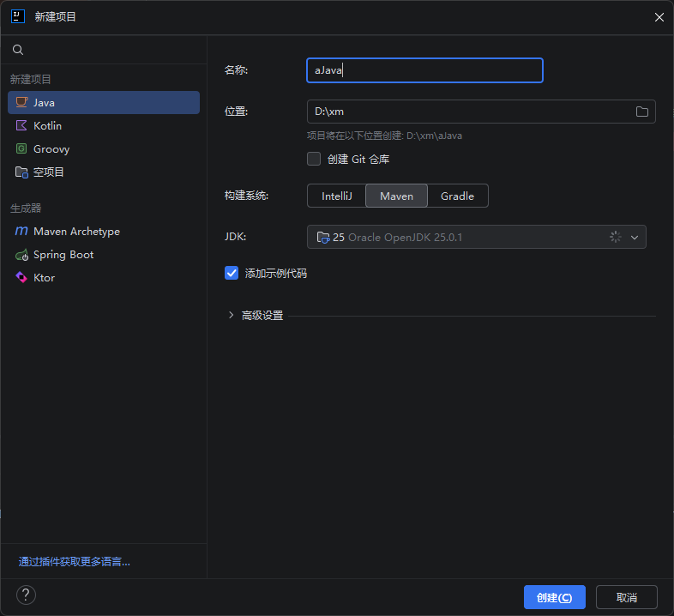Click the project path hint D:\xm\aJava
Image resolution: width=674 pixels, height=616 pixels.
pyautogui.click(x=434, y=136)
